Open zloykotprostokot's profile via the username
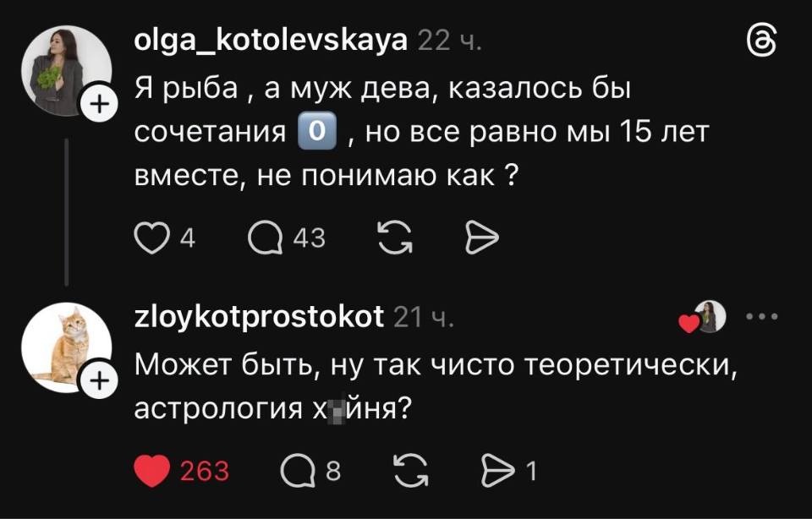This screenshot has height=519, width=812. [261, 318]
